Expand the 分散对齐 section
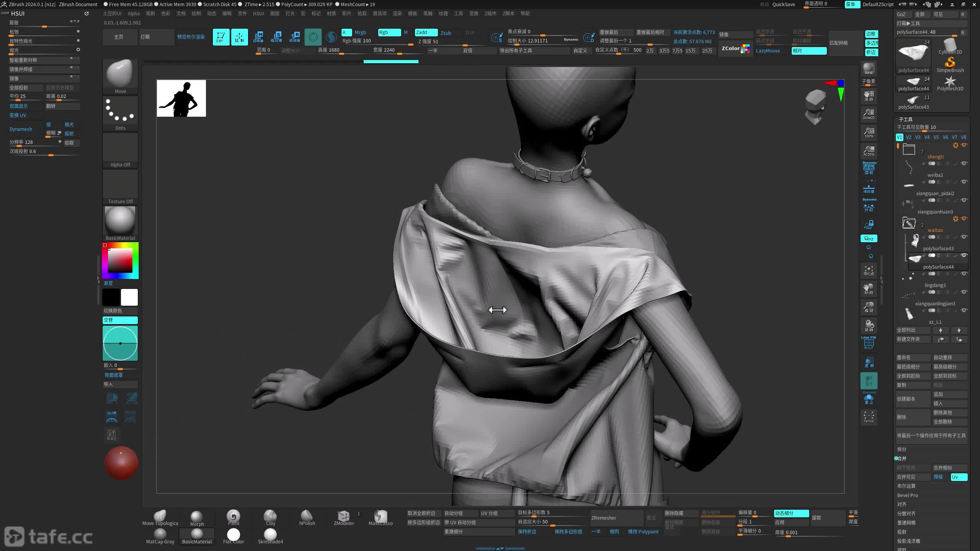Viewport: 980px width, 551px height. click(906, 514)
